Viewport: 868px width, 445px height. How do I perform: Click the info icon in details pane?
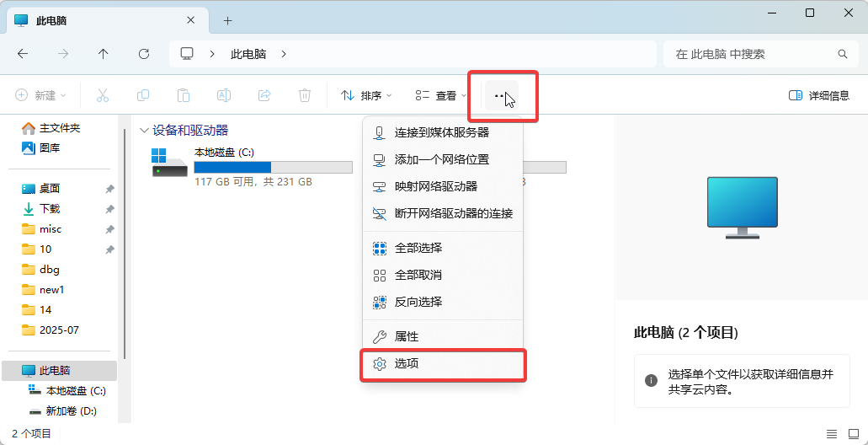pos(652,381)
